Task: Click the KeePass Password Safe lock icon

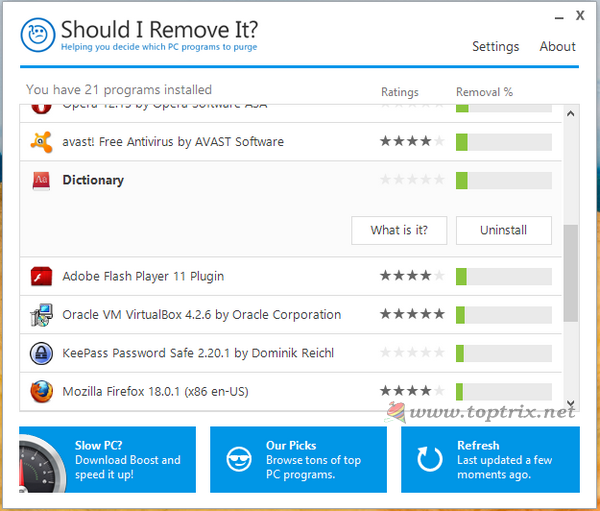Action: click(41, 353)
